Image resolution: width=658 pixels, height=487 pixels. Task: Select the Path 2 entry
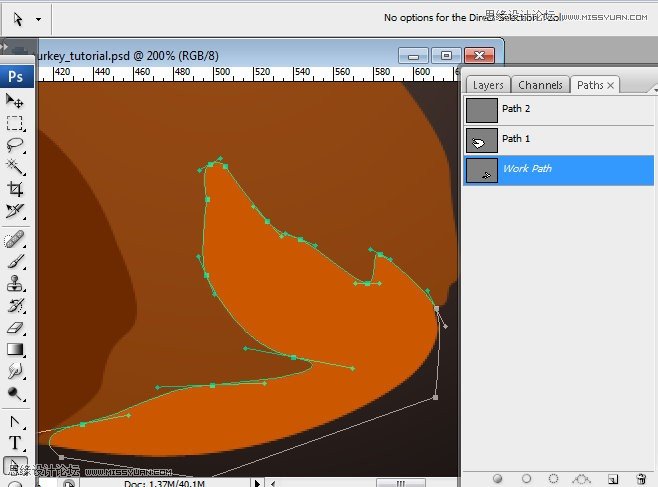coord(558,109)
